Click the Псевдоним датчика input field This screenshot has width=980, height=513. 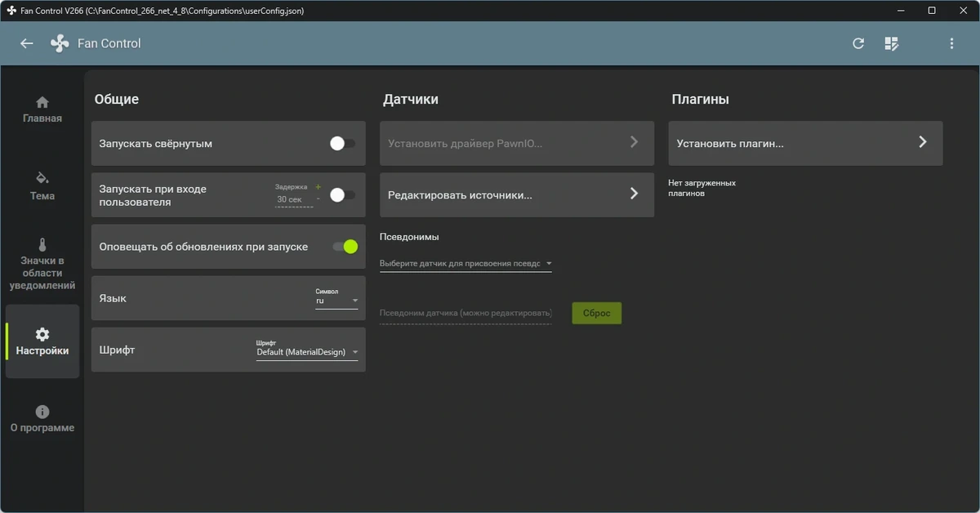point(465,314)
